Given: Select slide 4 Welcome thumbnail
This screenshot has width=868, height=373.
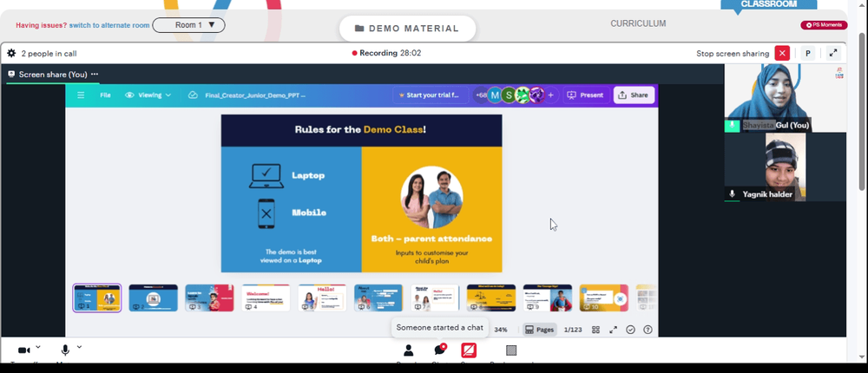Looking at the screenshot, I should (x=266, y=298).
